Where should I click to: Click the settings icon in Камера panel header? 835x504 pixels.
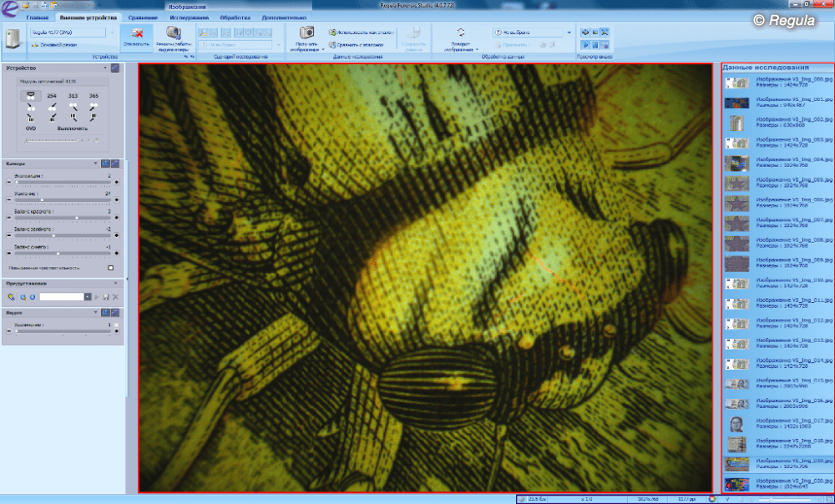click(x=114, y=164)
